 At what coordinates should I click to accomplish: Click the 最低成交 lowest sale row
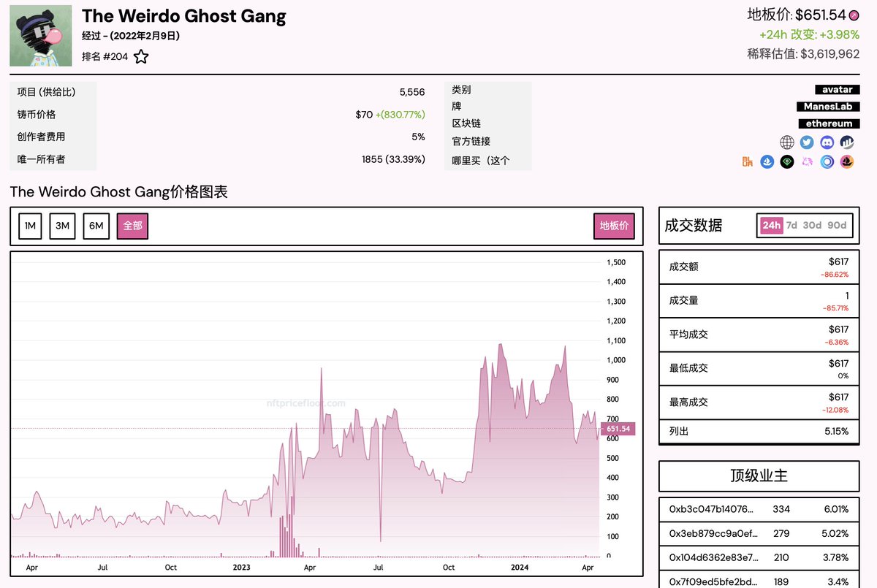click(x=759, y=368)
